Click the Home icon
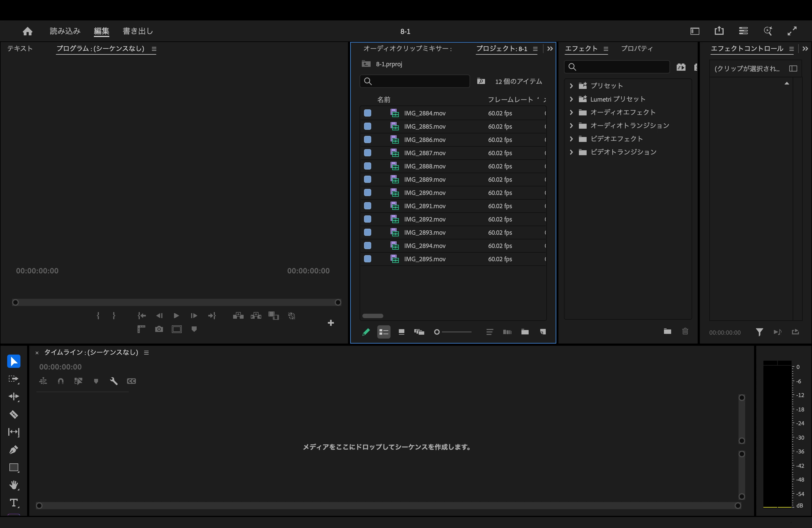This screenshot has width=812, height=528. 28,31
